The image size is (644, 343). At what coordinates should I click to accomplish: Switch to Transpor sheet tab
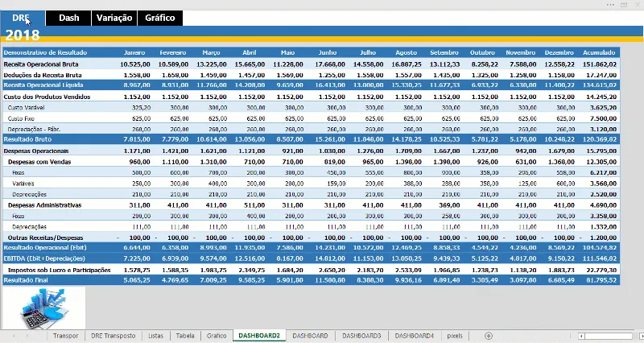[66, 336]
